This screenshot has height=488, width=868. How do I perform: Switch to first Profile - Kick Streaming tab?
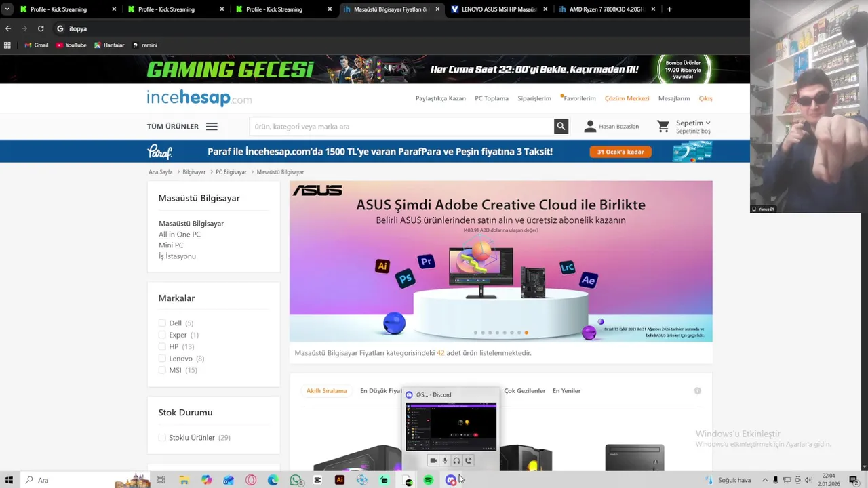(x=68, y=9)
